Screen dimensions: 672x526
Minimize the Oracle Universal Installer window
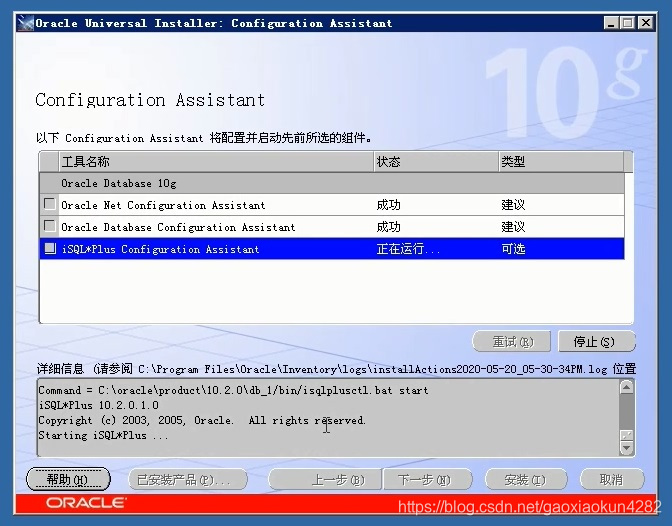pos(611,23)
